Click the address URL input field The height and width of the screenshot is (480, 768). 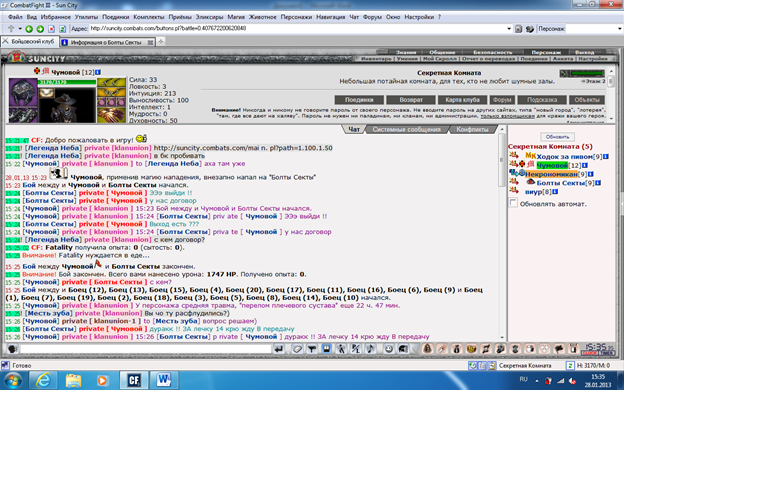coord(297,29)
